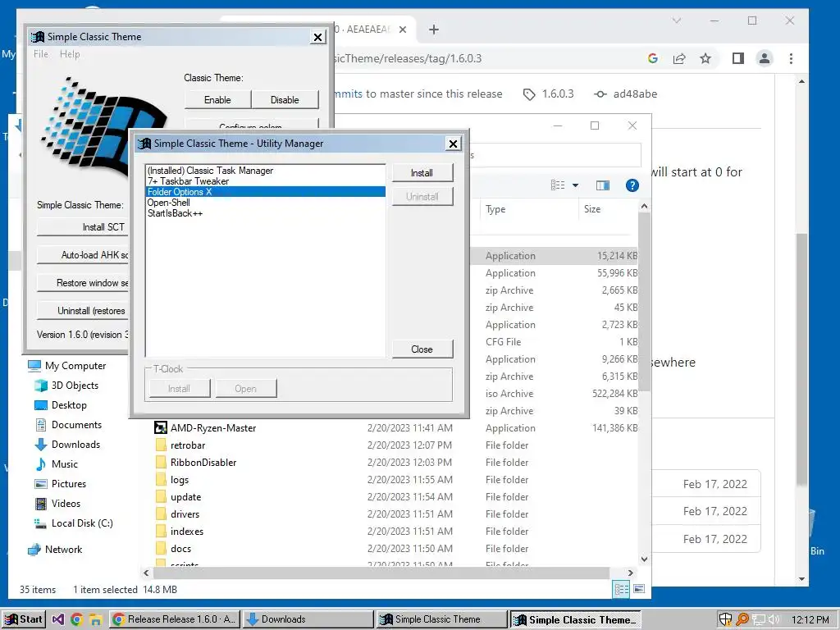Switch to large icons view in status bar
840x630 pixels.
[638, 589]
